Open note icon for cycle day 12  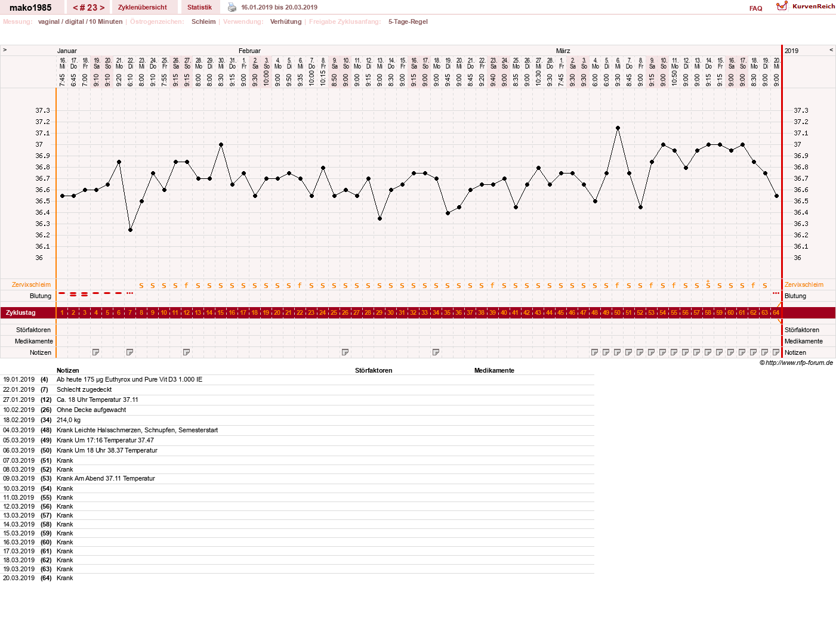tap(187, 352)
